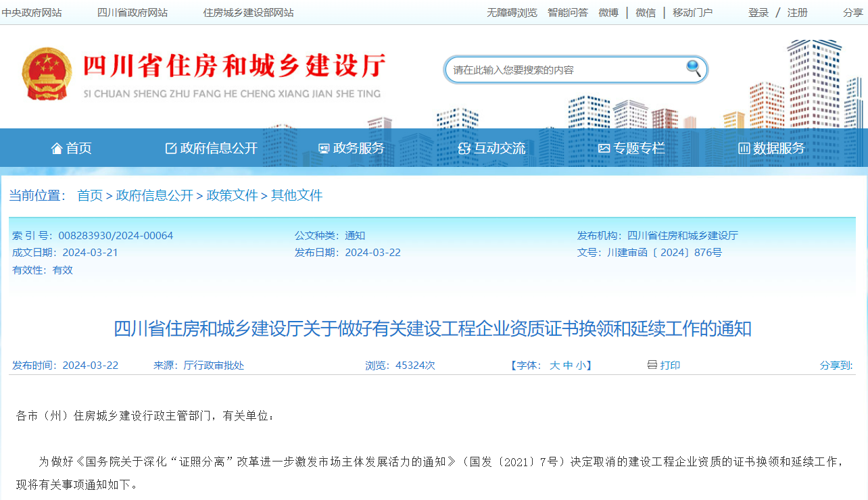The height and width of the screenshot is (500, 868).
Task: Open the 住房城乡建设部网站 link
Action: [248, 13]
